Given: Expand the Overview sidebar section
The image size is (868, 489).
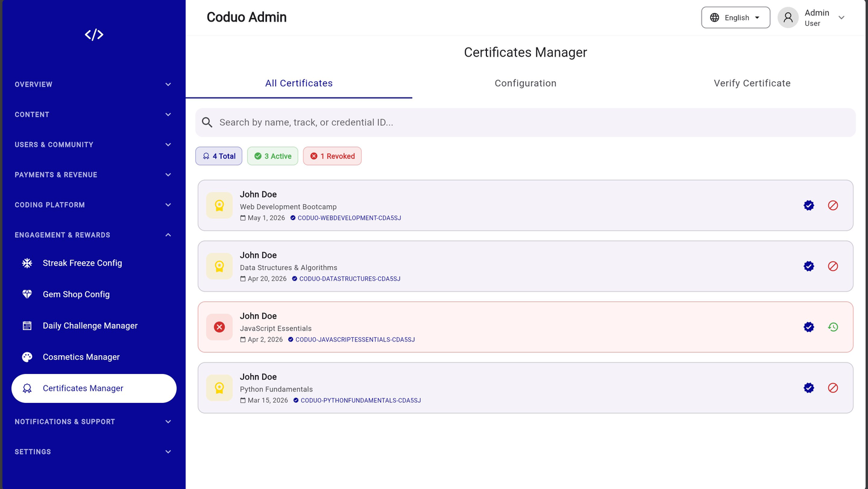Looking at the screenshot, I should 93,84.
